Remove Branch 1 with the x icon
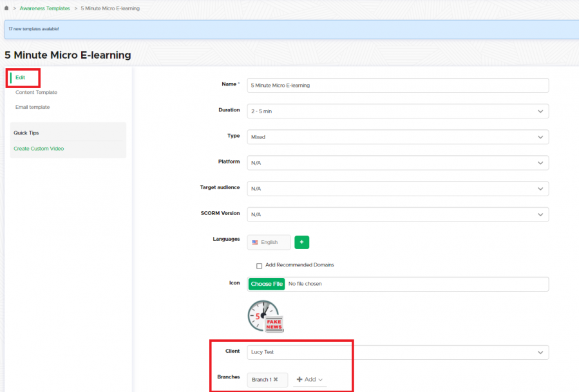The width and height of the screenshot is (579, 392). [276, 379]
